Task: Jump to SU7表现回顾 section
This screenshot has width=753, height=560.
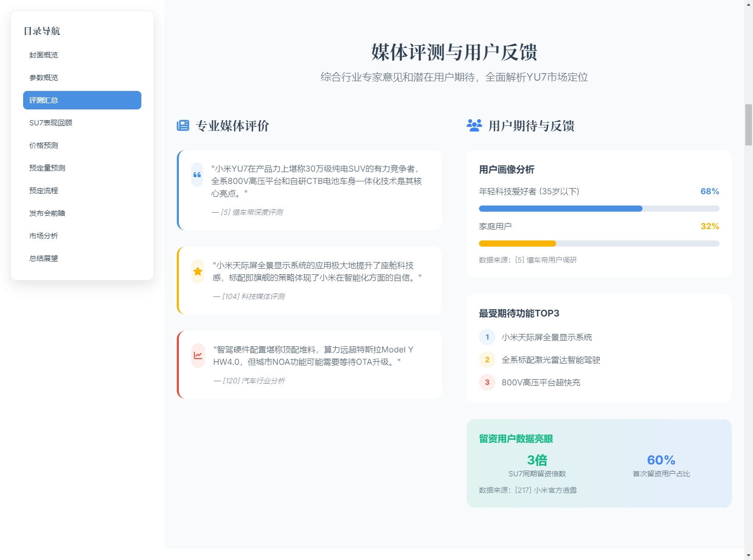Action: 82,123
